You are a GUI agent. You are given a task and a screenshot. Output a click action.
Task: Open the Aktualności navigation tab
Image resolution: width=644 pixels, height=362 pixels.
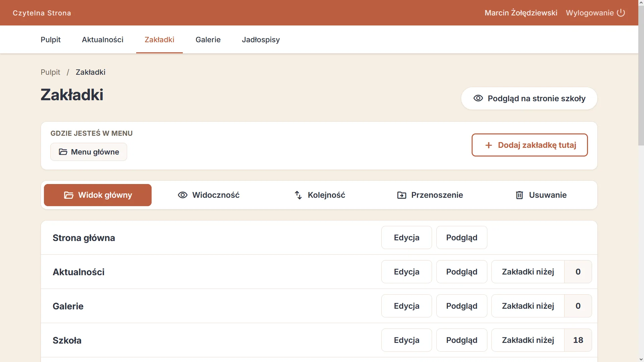pos(103,40)
